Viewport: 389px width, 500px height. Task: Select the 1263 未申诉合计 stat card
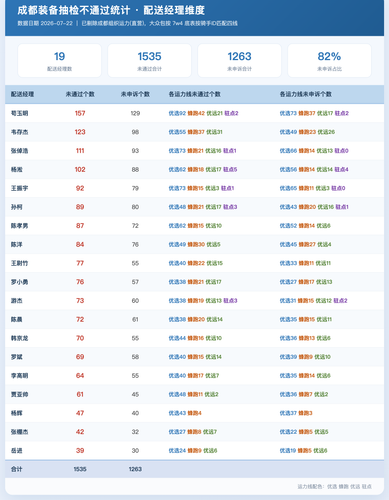point(239,61)
